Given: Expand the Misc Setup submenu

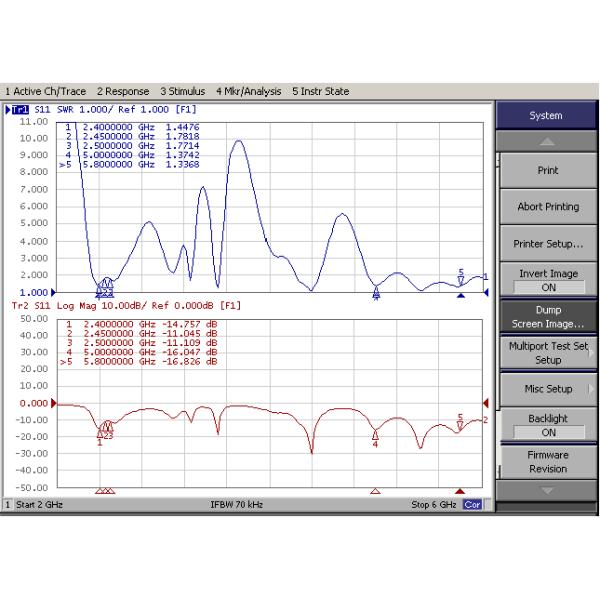Looking at the screenshot, I should click(548, 389).
